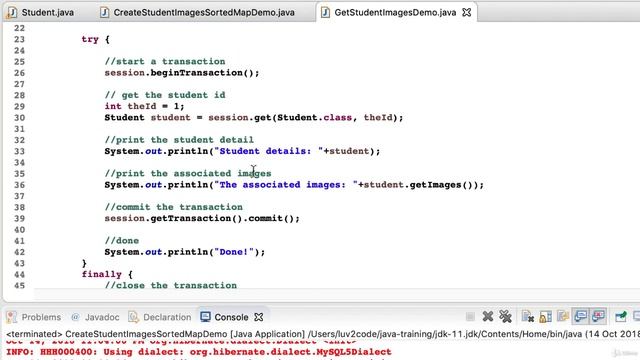The image size is (640, 360).
Task: Click "student.getImages()" in the println
Action: (x=418, y=185)
